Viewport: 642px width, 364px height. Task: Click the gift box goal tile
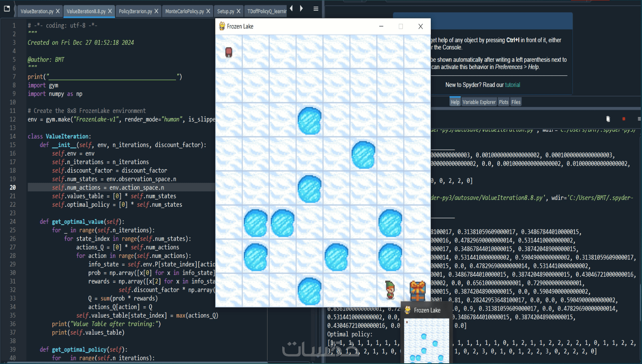coord(418,290)
